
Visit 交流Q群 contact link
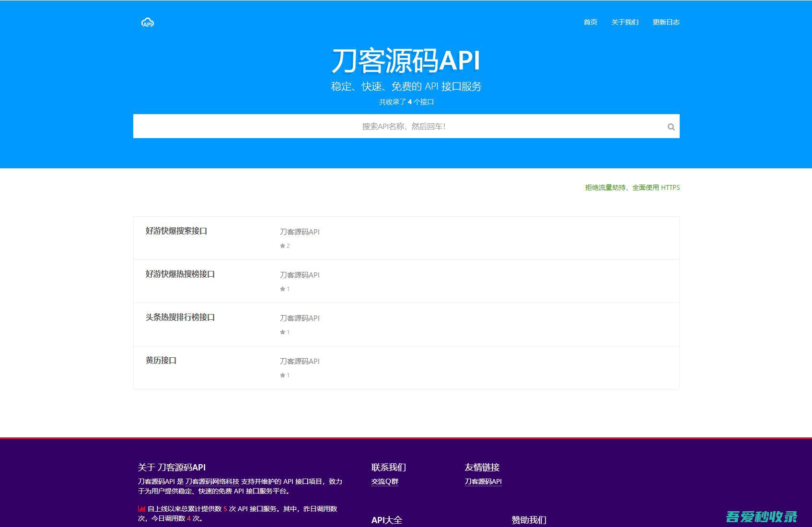(385, 481)
